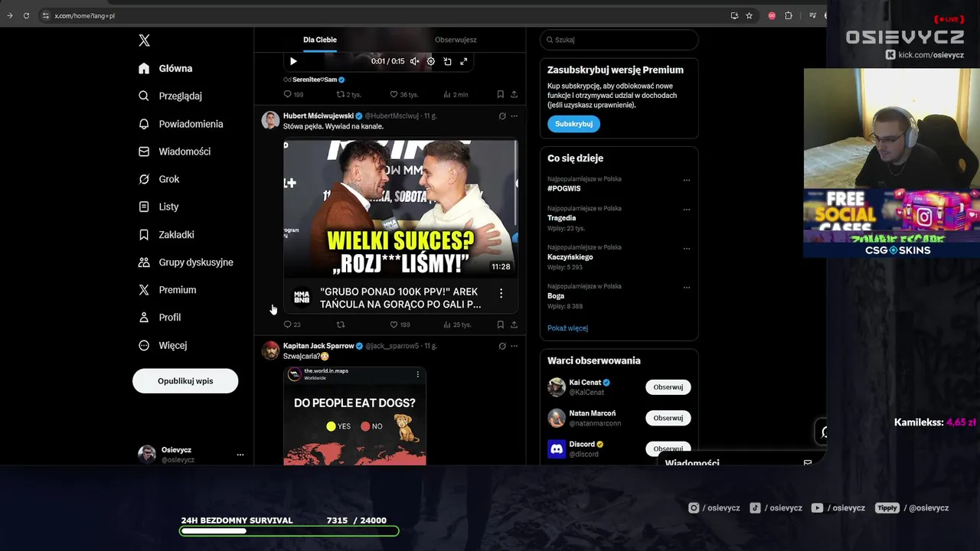The height and width of the screenshot is (551, 980).
Task: Open DO PEOPLE EAT DOGS image
Action: [354, 416]
